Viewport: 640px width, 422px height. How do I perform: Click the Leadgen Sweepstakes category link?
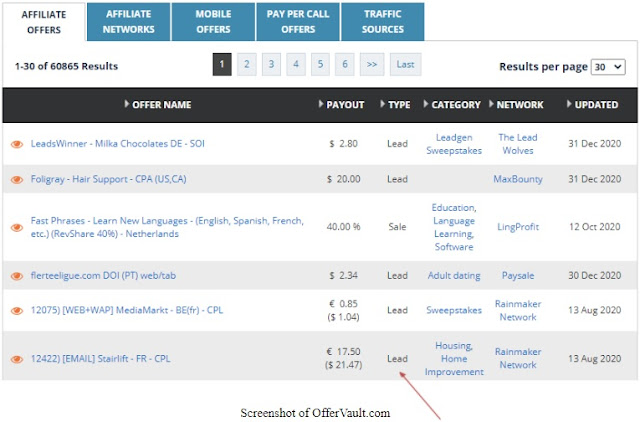[454, 144]
